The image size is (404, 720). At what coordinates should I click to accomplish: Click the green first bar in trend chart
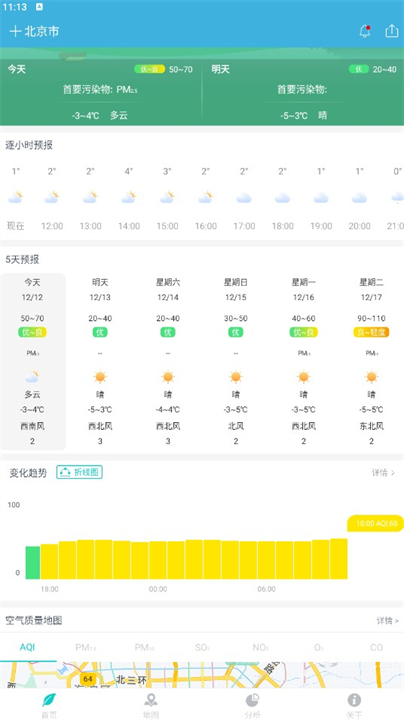[x=33, y=562]
